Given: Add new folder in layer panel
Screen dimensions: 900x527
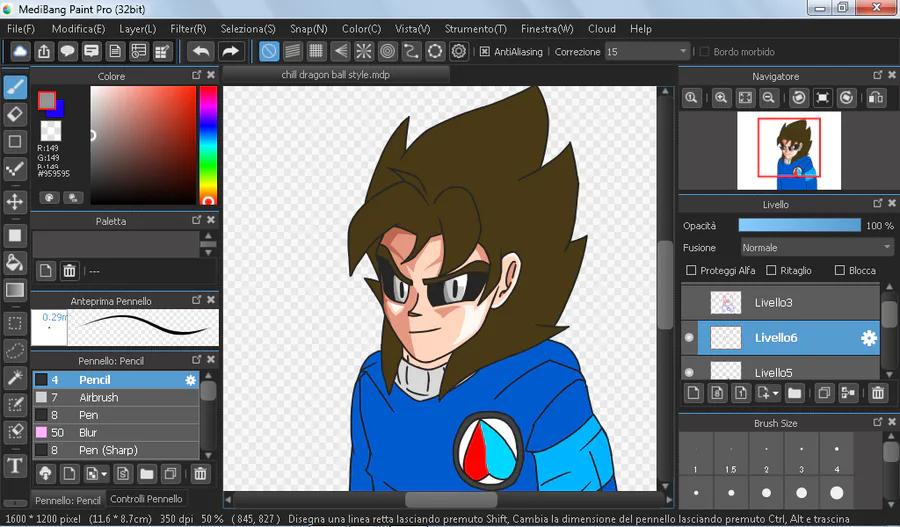Looking at the screenshot, I should click(794, 393).
